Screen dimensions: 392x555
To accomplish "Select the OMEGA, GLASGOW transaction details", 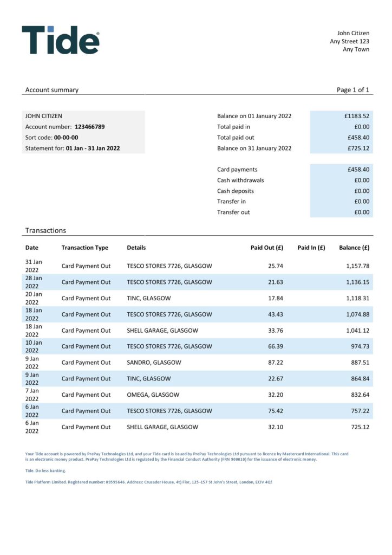I will [153, 395].
